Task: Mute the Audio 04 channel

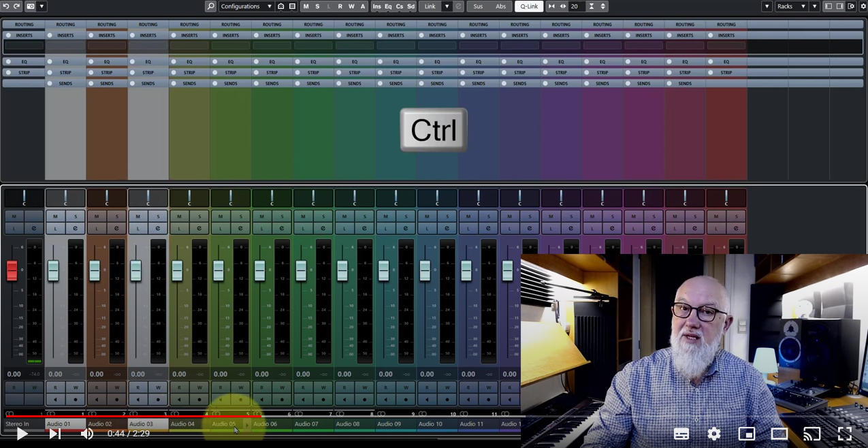Action: click(x=179, y=217)
